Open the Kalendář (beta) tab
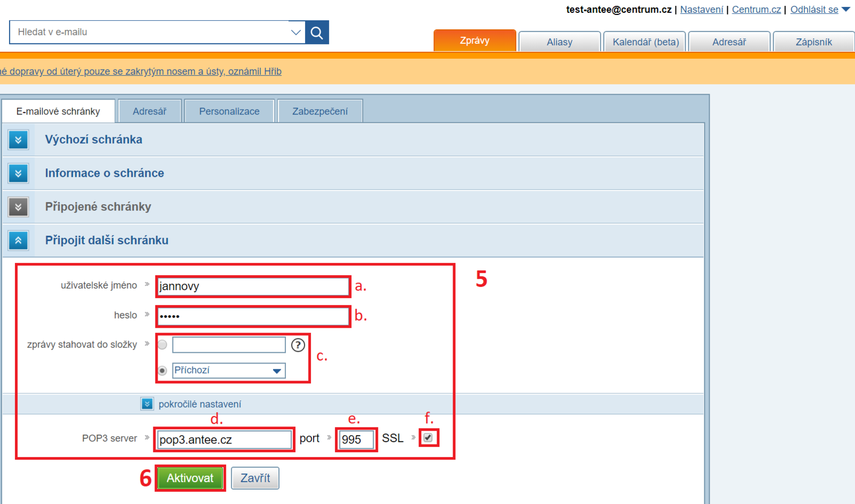 pyautogui.click(x=645, y=42)
